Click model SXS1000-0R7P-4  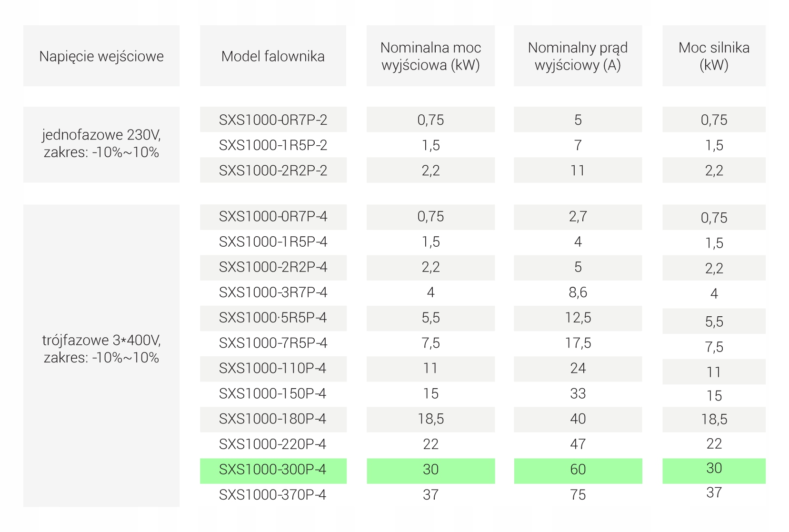(273, 217)
